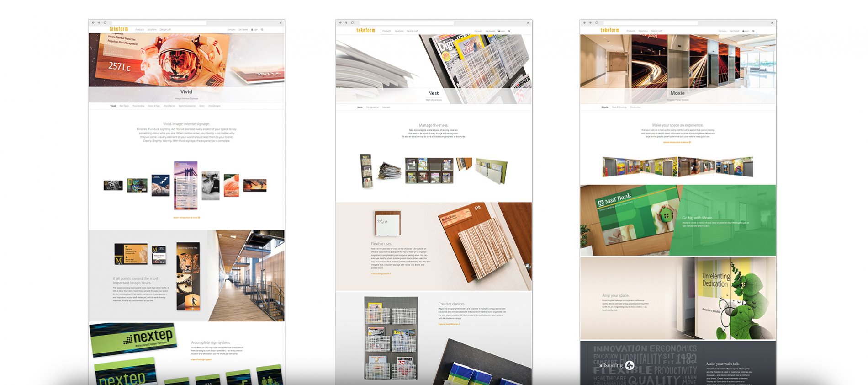Click Login link in the Moxie window
This screenshot has width=868, height=385.
pos(746,31)
